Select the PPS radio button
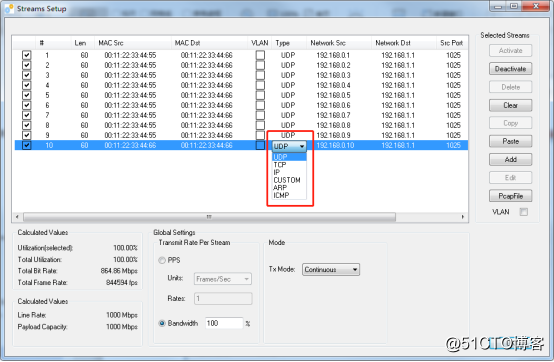The image size is (554, 362). (162, 260)
